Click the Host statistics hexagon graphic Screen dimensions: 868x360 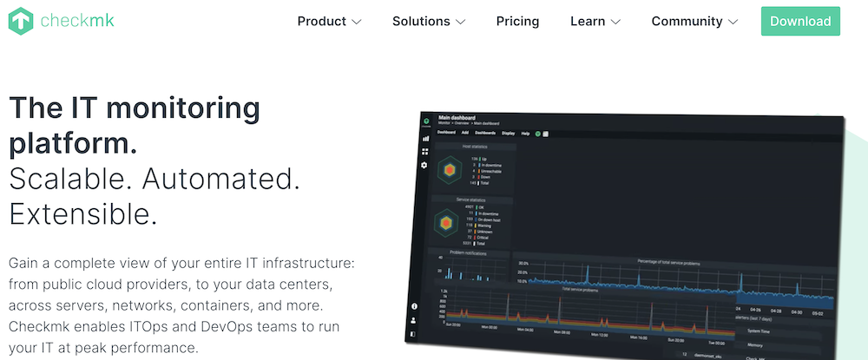[450, 170]
